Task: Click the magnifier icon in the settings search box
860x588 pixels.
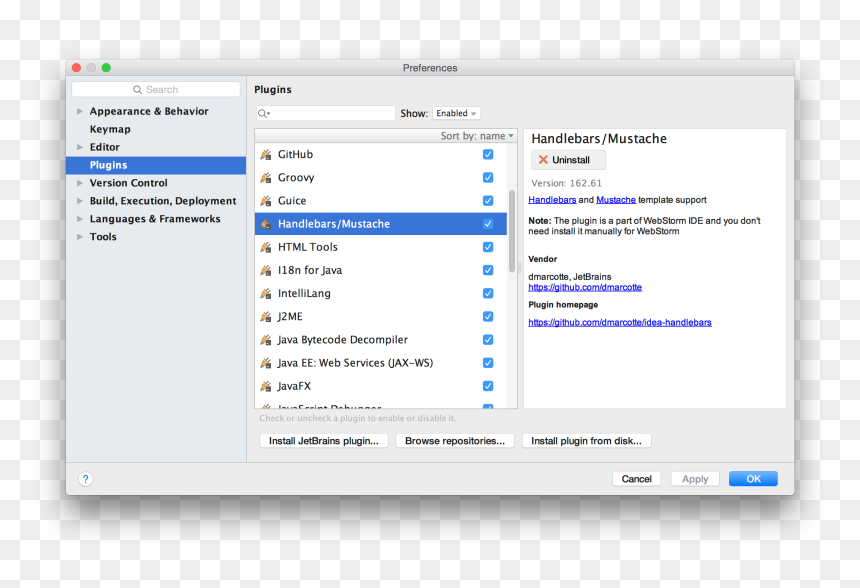Action: 137,89
